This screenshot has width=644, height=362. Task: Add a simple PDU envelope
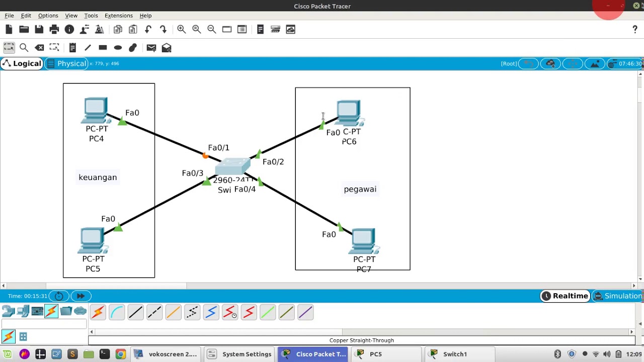[x=151, y=48]
